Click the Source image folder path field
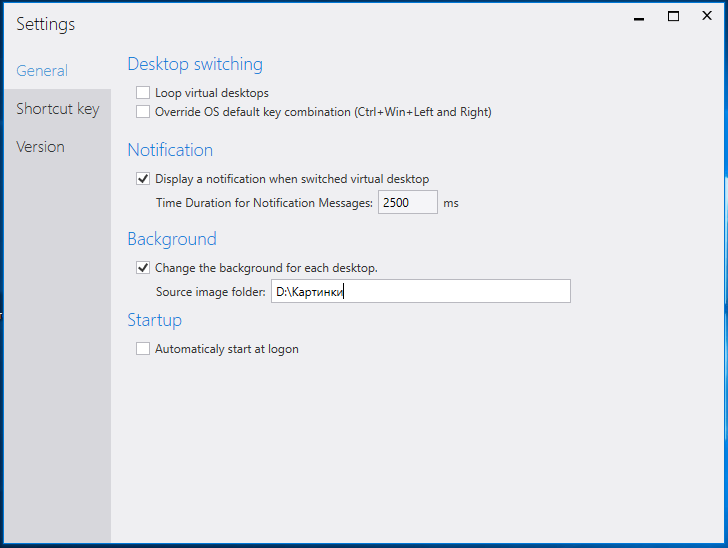Screen dimensions: 728x548 pyautogui.click(x=421, y=291)
